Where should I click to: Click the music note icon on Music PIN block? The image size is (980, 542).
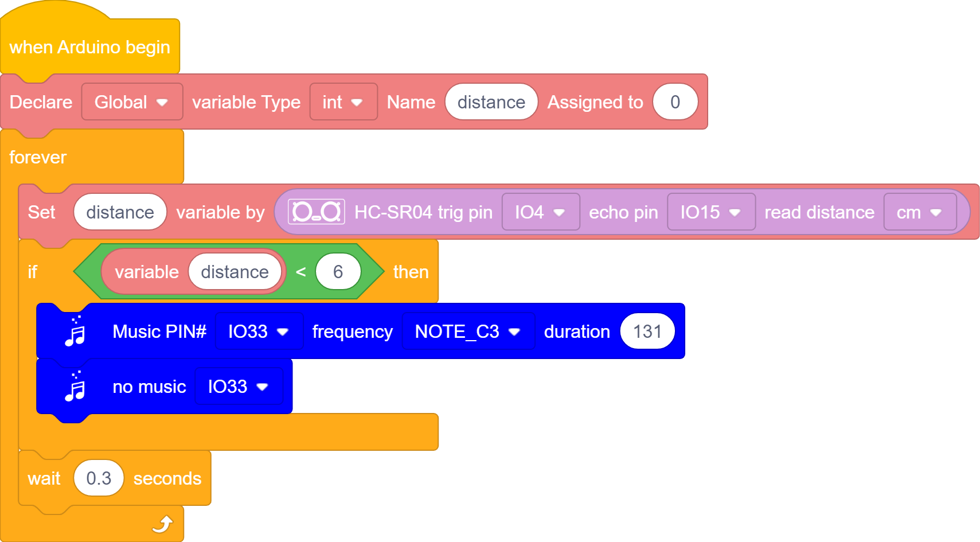(x=75, y=331)
